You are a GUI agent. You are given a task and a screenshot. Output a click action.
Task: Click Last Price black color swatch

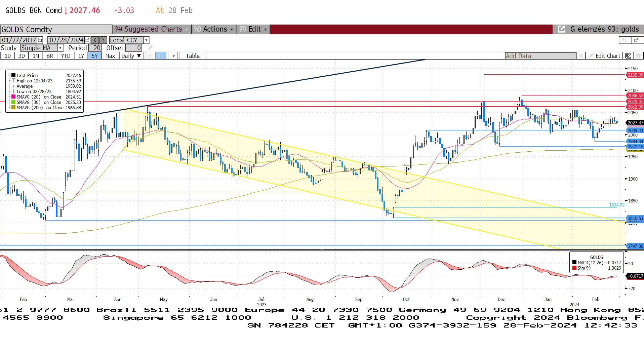click(13, 75)
